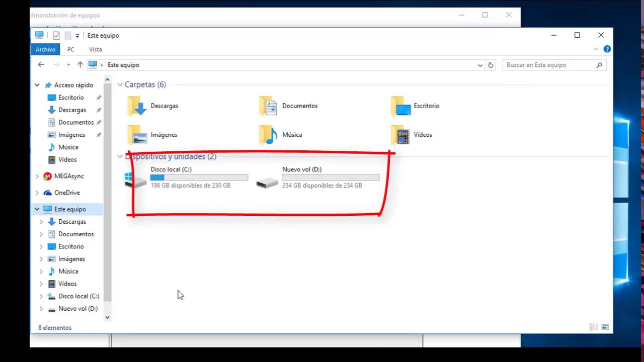The image size is (644, 362).
Task: Click the Disco local (C:) usage bar
Action: [x=199, y=177]
